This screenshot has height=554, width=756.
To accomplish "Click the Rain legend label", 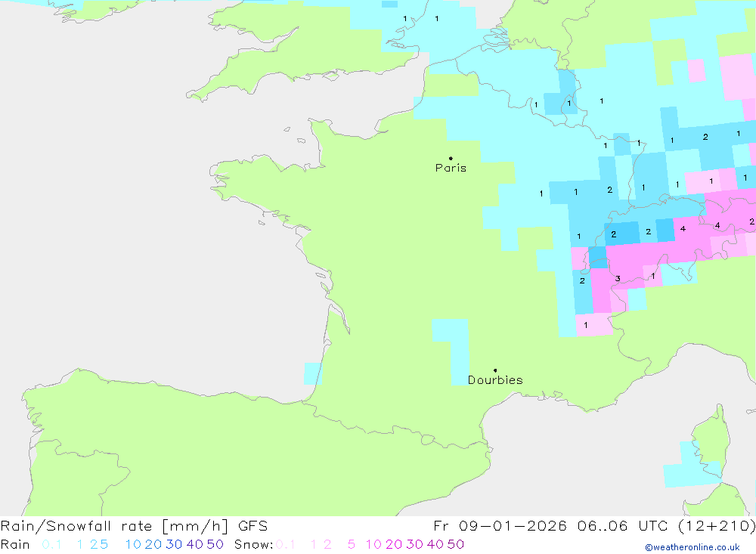I will click(x=15, y=544).
